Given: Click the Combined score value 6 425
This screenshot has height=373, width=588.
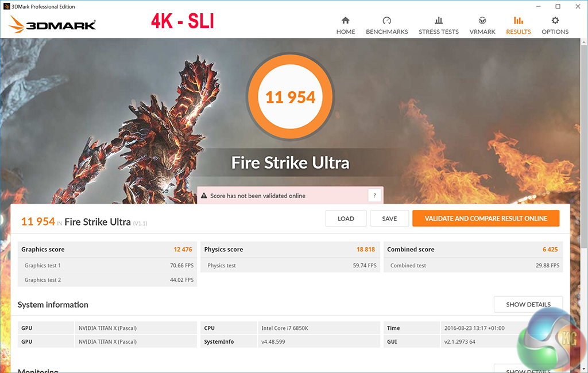Looking at the screenshot, I should click(550, 249).
